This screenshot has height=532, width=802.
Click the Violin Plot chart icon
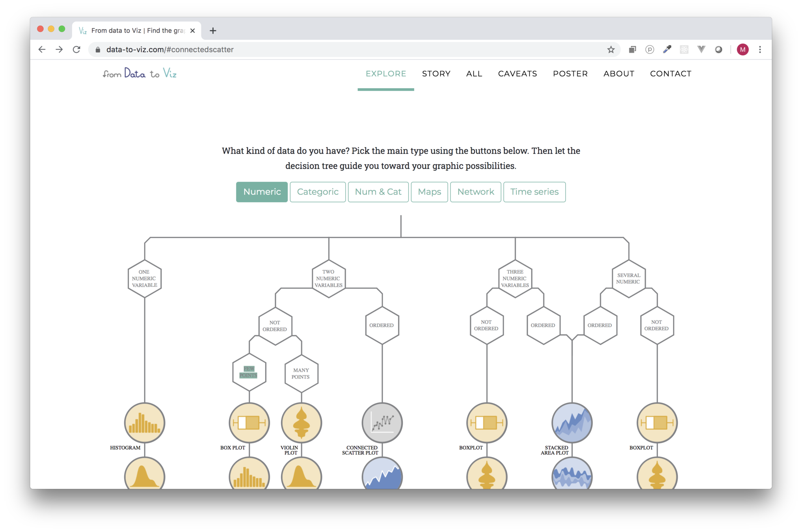coord(301,423)
